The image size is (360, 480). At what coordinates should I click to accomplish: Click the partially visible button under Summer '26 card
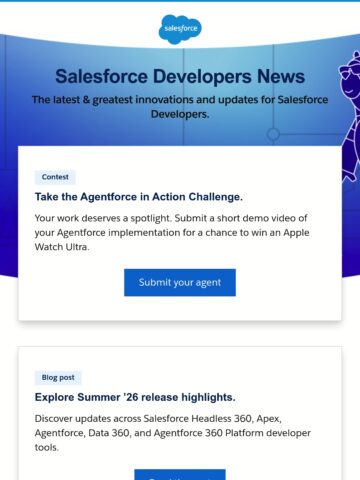180,475
